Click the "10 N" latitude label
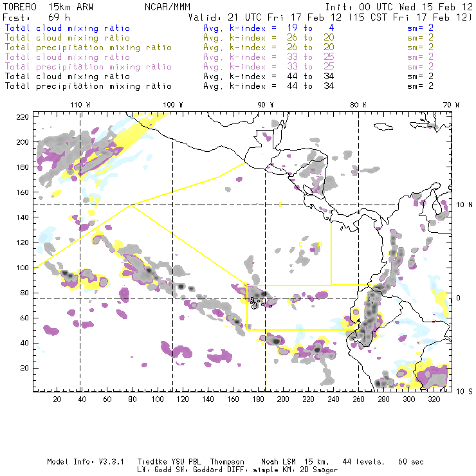The image size is (476, 476). [x=464, y=205]
